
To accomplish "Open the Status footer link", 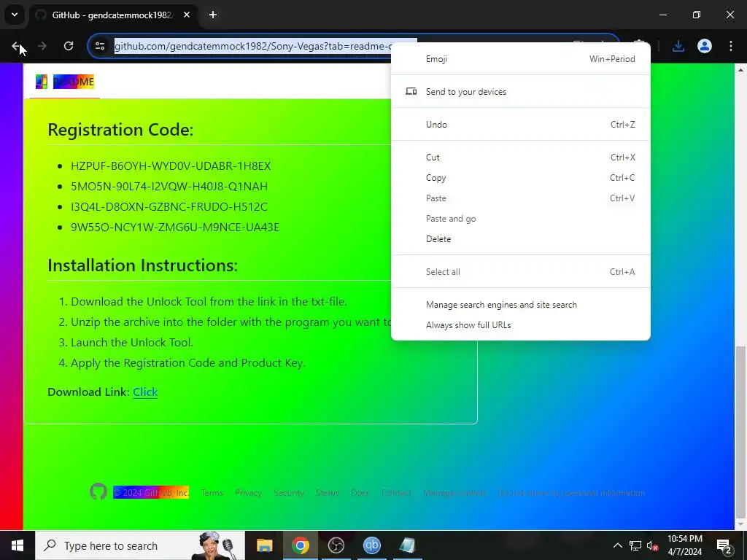I will pos(328,493).
